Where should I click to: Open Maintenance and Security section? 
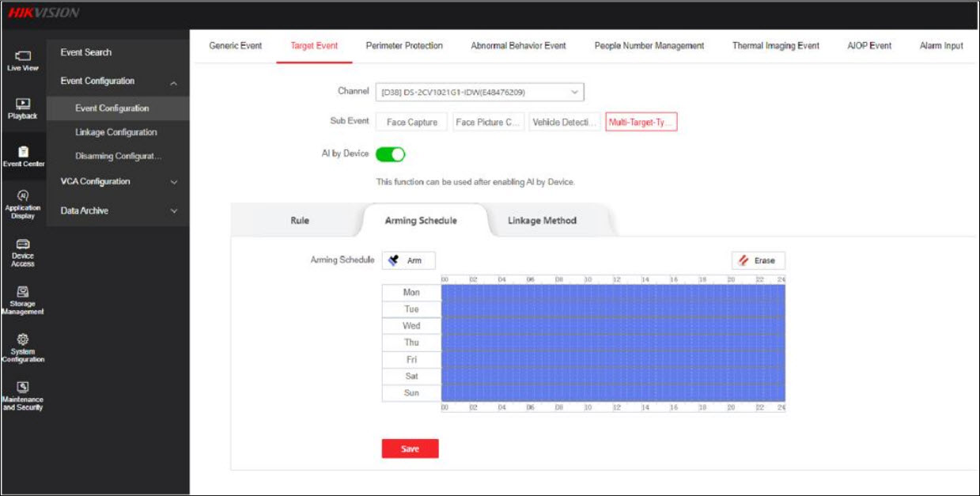point(23,396)
